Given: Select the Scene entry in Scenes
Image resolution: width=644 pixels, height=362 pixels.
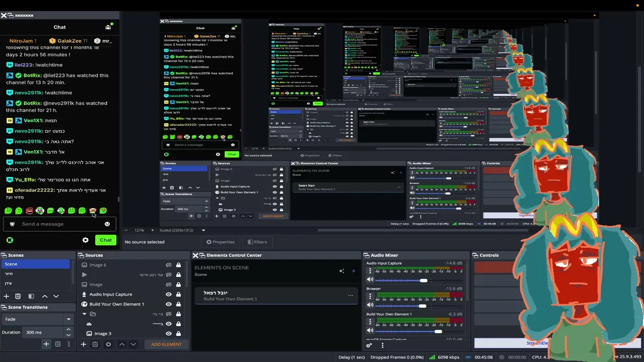Looking at the screenshot, I should (35, 264).
